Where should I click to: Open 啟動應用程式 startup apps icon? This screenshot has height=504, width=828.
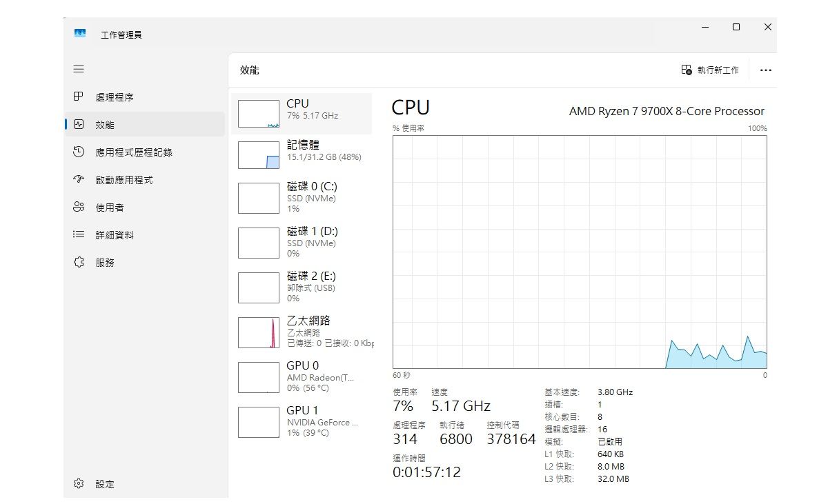coord(79,180)
